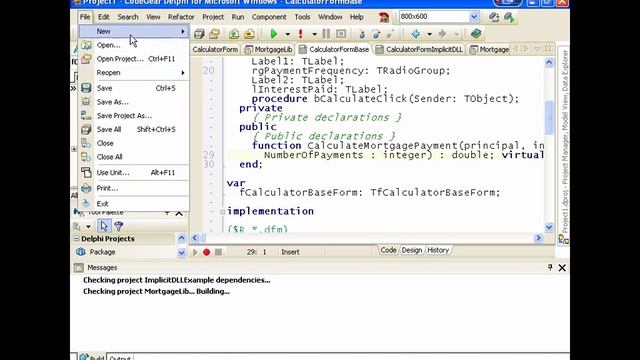Click Save in the File menu
The image size is (640, 360).
click(133, 88)
